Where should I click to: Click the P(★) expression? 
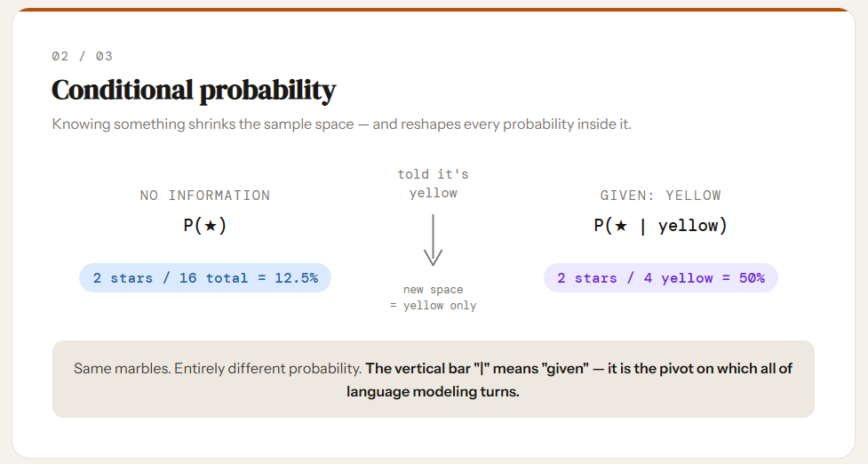[x=205, y=226]
